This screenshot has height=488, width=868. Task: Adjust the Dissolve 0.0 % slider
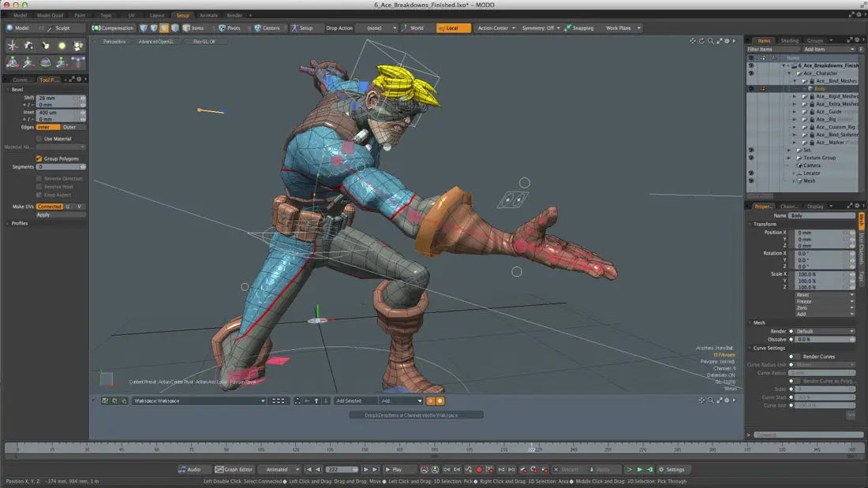[x=825, y=339]
